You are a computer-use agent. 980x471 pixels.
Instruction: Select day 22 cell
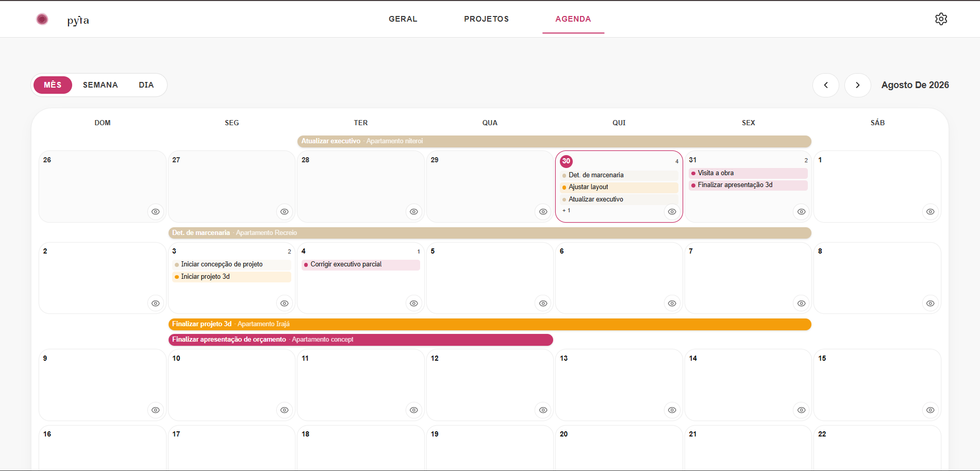[x=877, y=447]
